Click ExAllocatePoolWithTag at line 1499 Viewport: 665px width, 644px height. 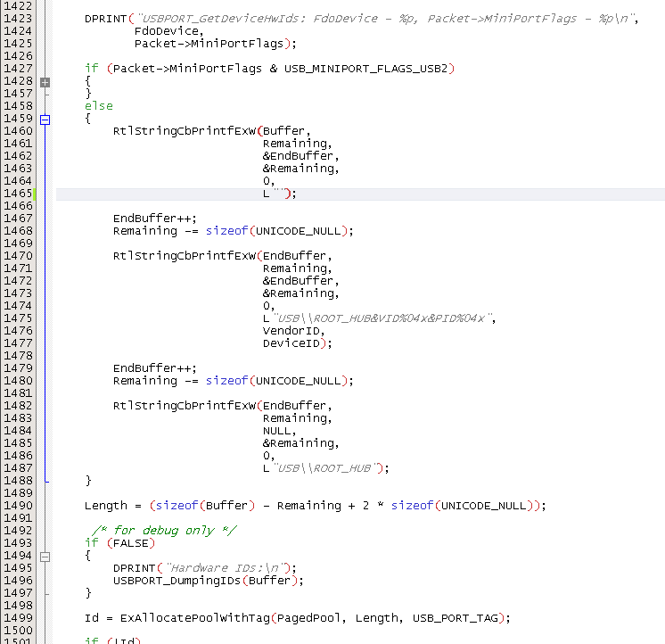tap(195, 618)
